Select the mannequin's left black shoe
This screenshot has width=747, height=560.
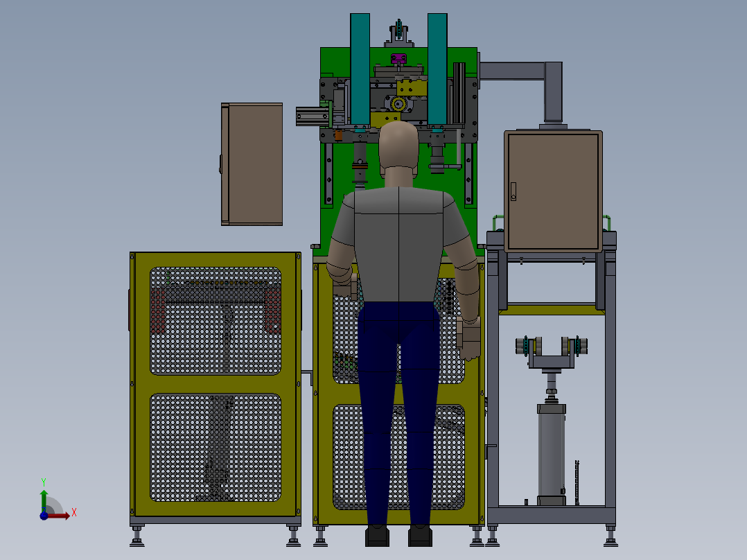tap(377, 536)
